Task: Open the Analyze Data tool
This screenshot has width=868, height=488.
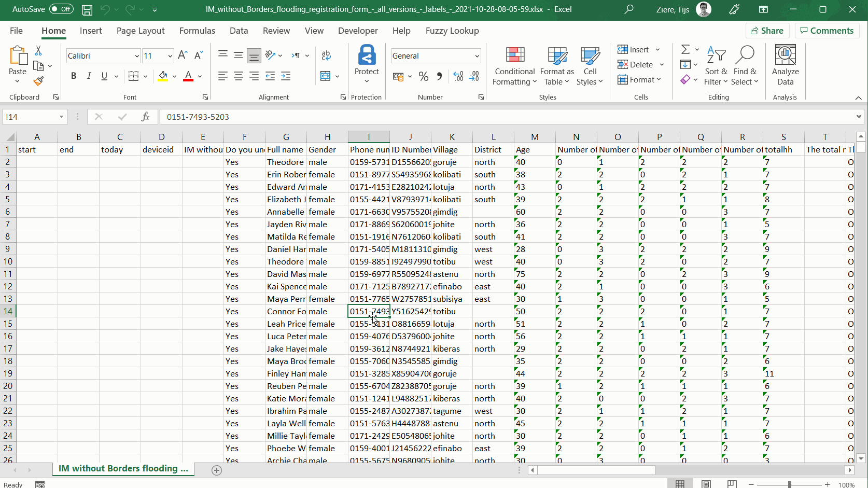Action: tap(785, 65)
